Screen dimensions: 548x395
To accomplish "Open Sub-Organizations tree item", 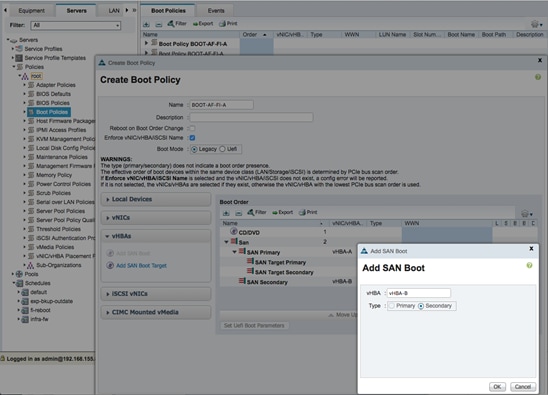I will 58,265.
